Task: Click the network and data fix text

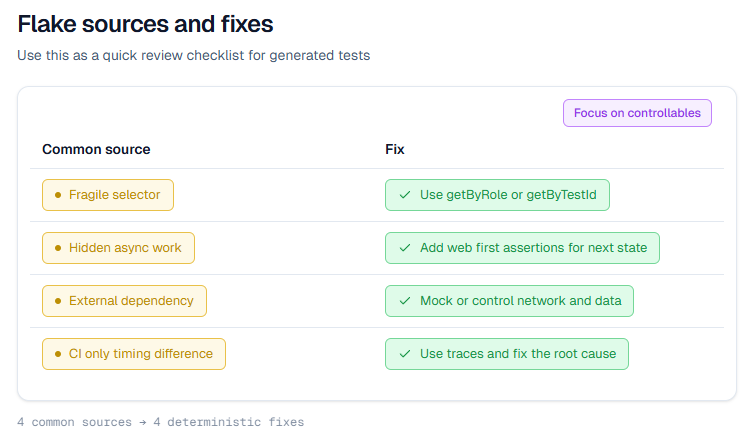Action: [520, 301]
